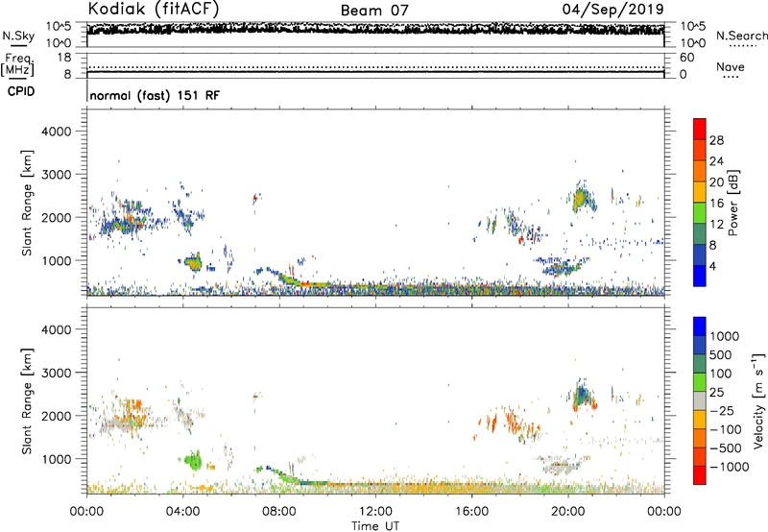Viewport: 768px width, 532px height.
Task: Click the '20' label on the Power scale
Action: [x=716, y=182]
